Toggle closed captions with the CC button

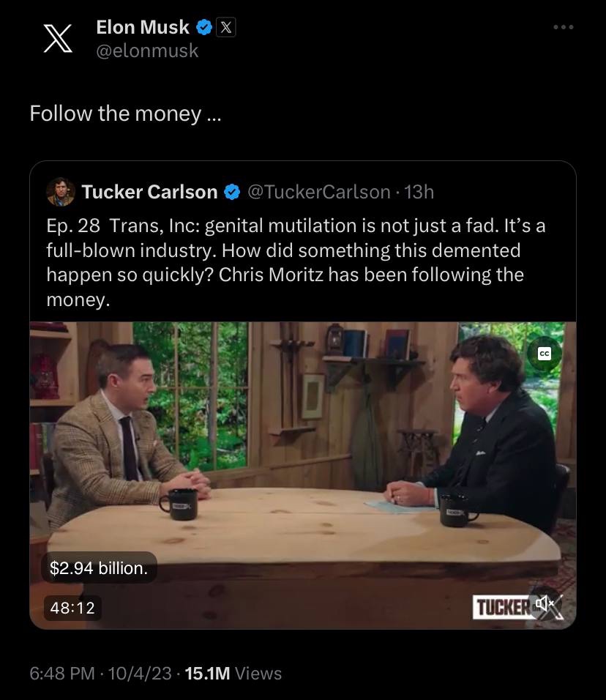click(544, 353)
